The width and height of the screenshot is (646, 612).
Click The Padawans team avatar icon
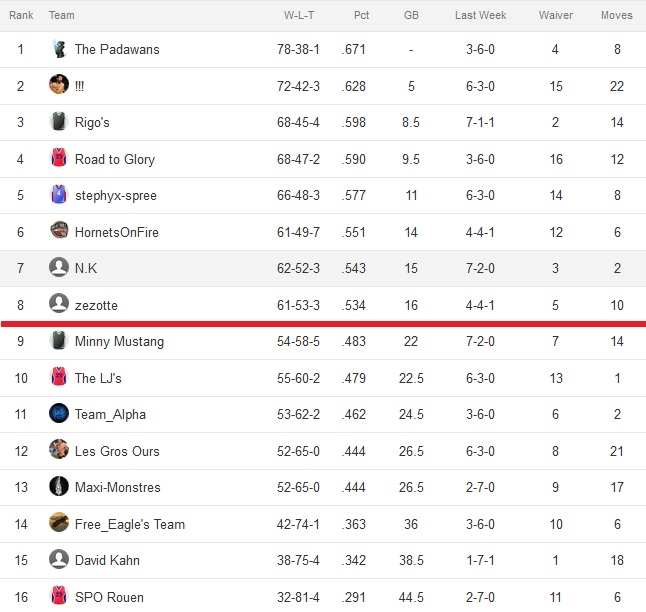coord(59,49)
